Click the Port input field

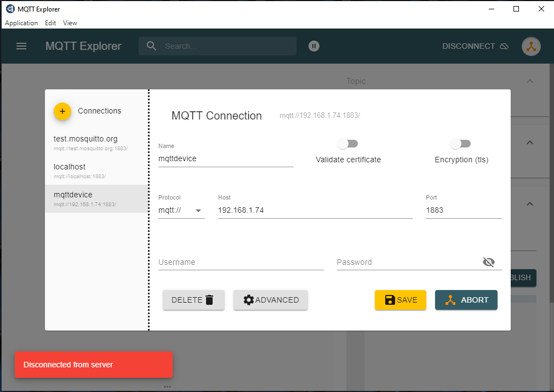pyautogui.click(x=464, y=211)
